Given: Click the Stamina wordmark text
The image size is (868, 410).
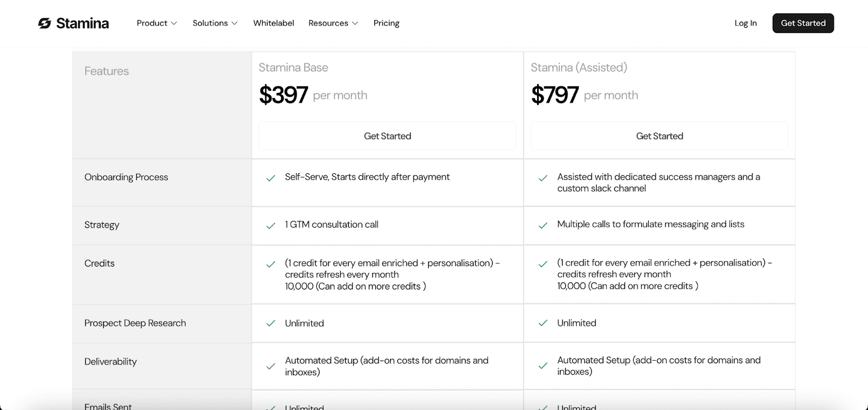Looking at the screenshot, I should 82,23.
